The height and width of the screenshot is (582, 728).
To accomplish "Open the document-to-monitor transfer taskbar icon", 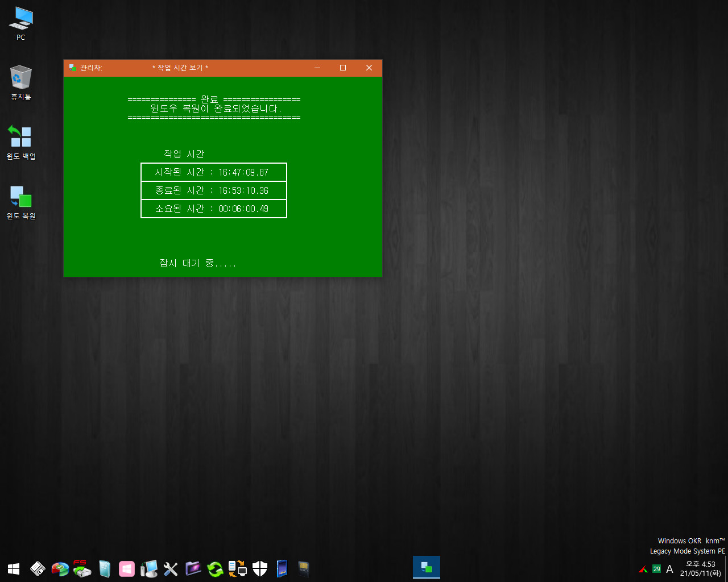I will click(237, 568).
